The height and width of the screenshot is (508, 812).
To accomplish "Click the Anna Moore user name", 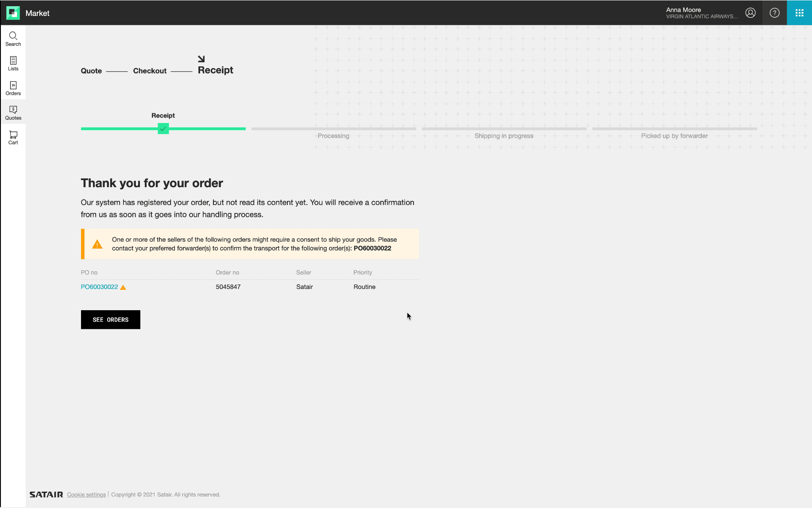I will [x=684, y=10].
